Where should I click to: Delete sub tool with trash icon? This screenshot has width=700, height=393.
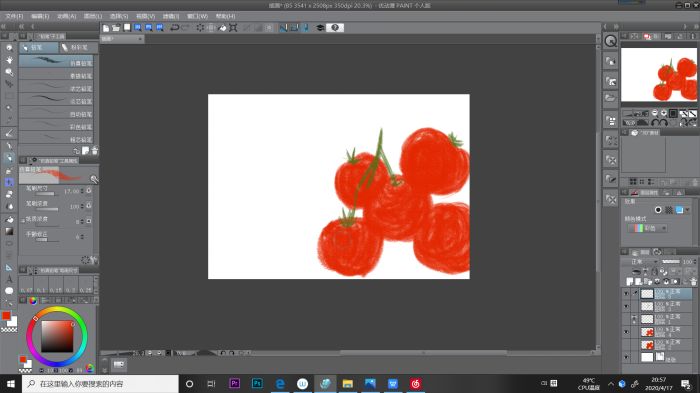94,151
